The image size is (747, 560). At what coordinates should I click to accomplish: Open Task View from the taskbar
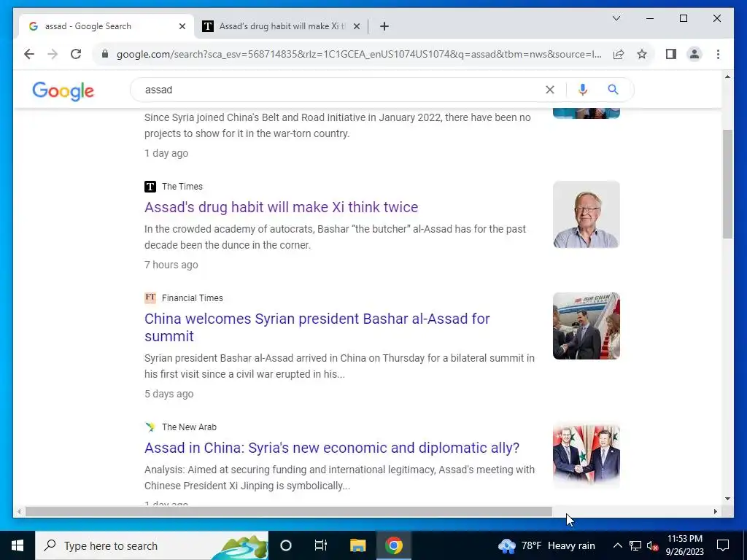[321, 545]
